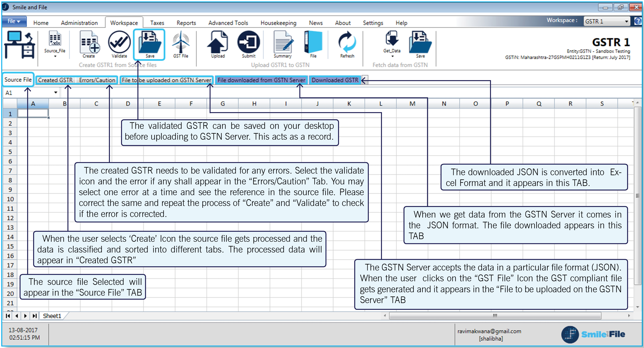Image resolution: width=644 pixels, height=348 pixels.
Task: Open the File menu button
Action: [x=14, y=21]
